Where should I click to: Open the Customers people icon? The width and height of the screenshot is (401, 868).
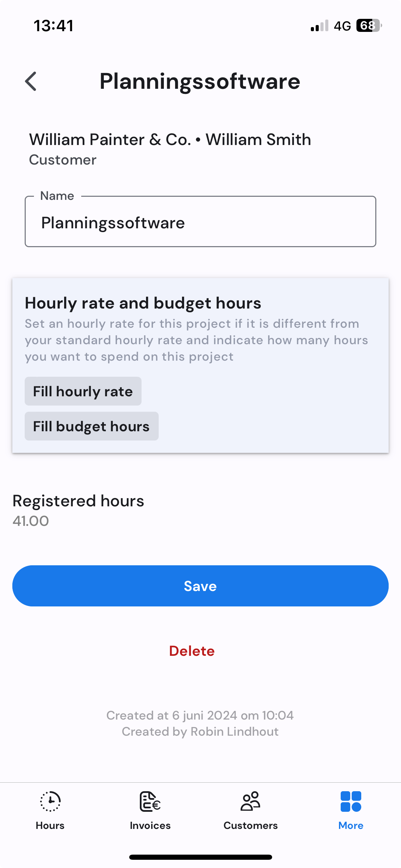point(251,801)
